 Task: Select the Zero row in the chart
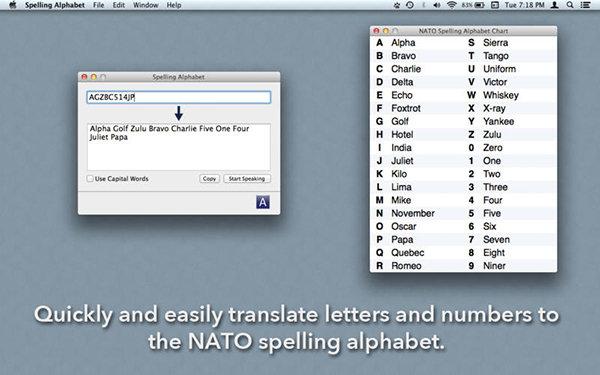pyautogui.click(x=510, y=148)
